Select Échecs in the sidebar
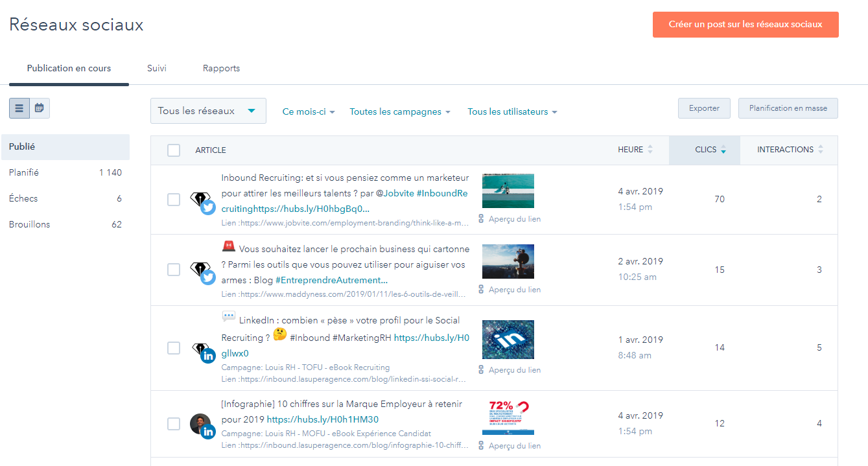This screenshot has height=466, width=868. point(65,198)
